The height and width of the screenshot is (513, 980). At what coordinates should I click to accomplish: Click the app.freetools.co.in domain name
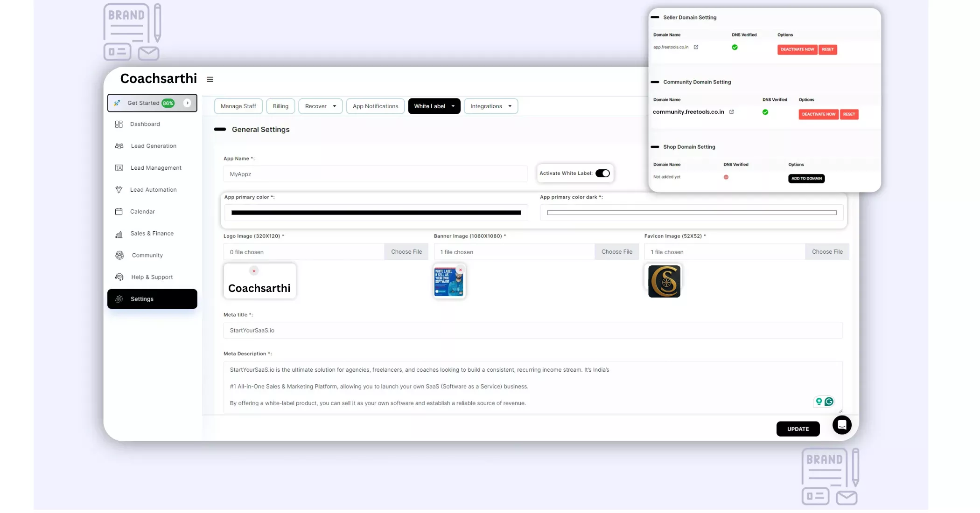coord(671,47)
